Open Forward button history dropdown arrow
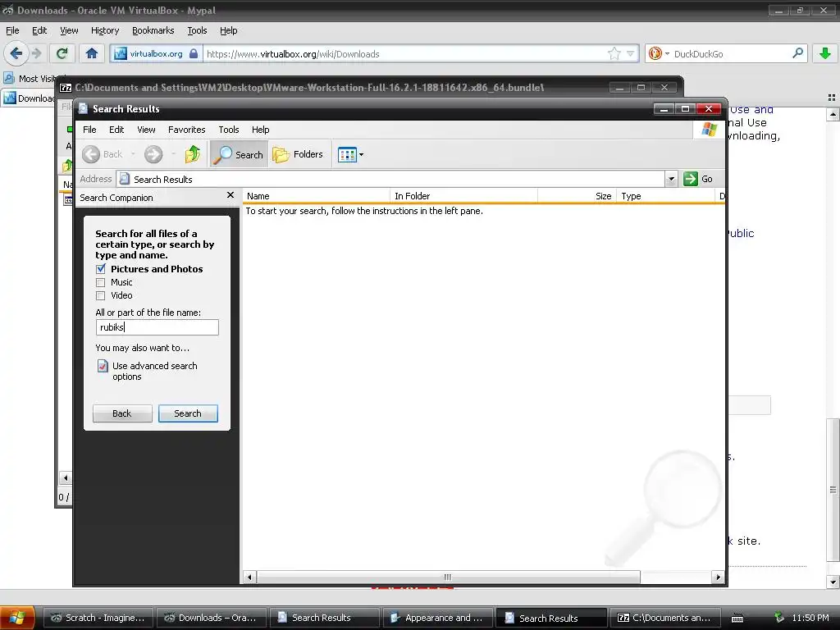The height and width of the screenshot is (630, 840). tap(174, 154)
